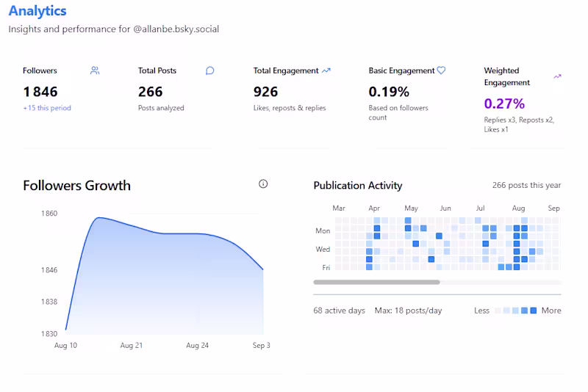
Task: Click the Fri row label in heatmap
Action: 326,267
